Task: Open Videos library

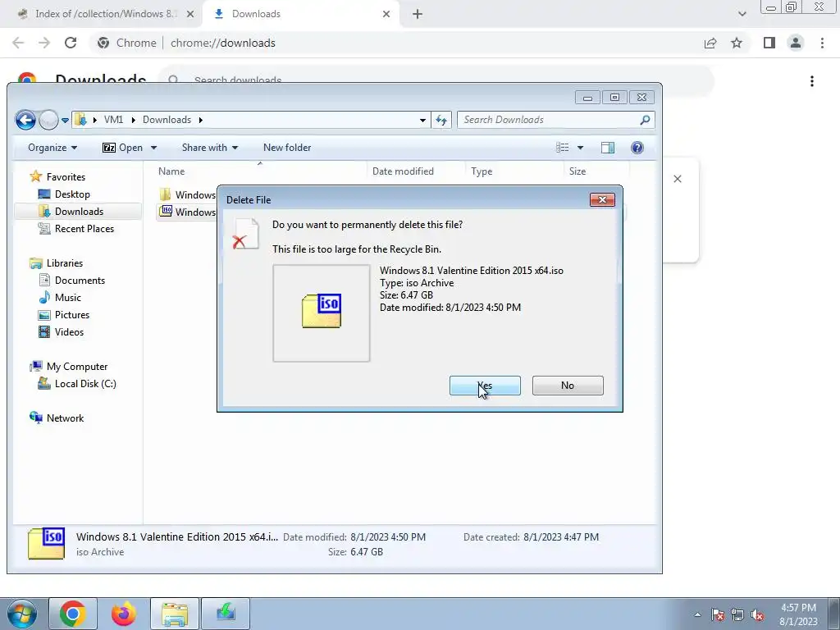Action: click(x=69, y=331)
